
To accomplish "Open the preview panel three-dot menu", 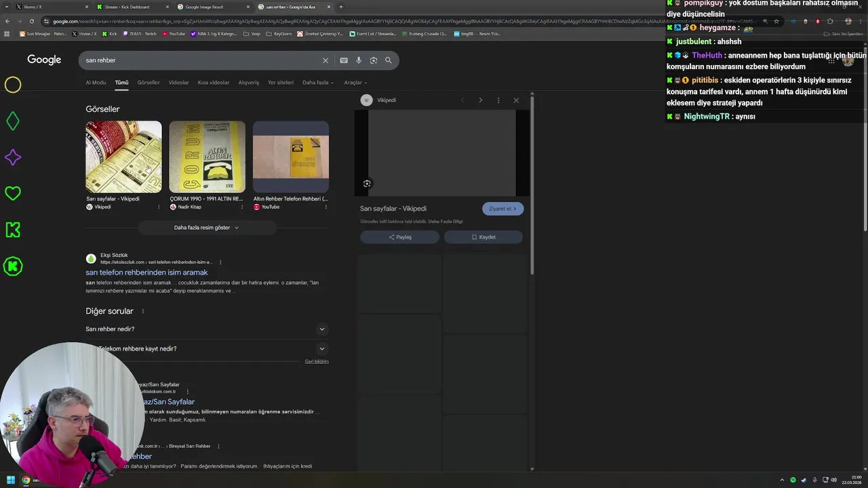I will coord(498,100).
